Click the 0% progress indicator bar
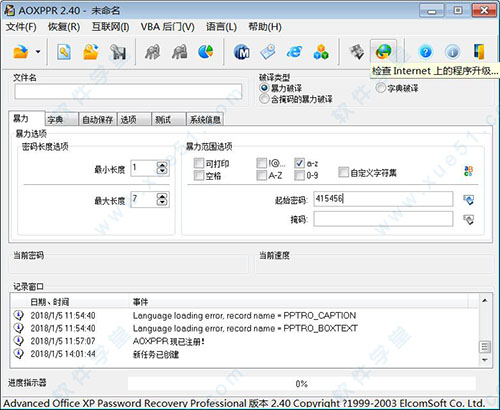Screen dimensions: 500x410 click(302, 384)
